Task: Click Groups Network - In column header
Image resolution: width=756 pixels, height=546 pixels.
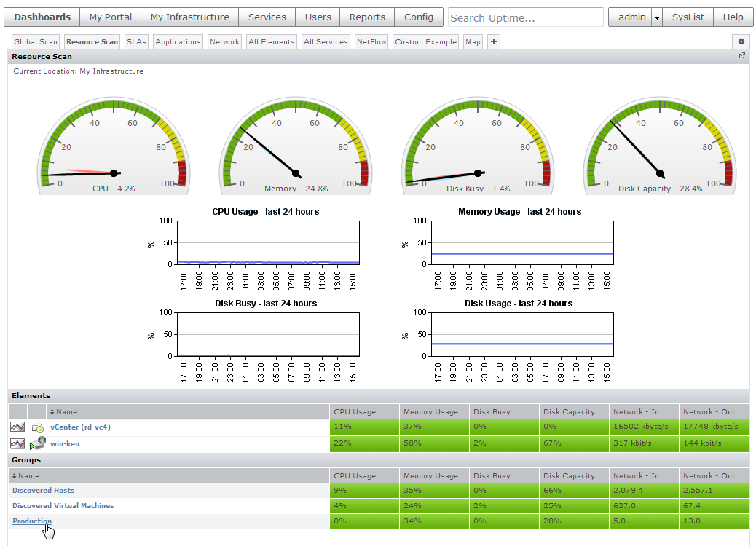Action: (x=644, y=476)
